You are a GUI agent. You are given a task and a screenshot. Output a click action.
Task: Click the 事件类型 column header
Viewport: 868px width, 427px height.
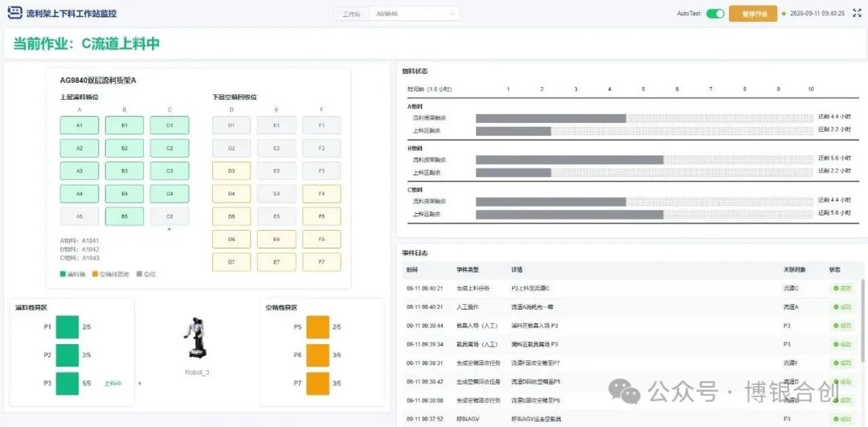[467, 269]
